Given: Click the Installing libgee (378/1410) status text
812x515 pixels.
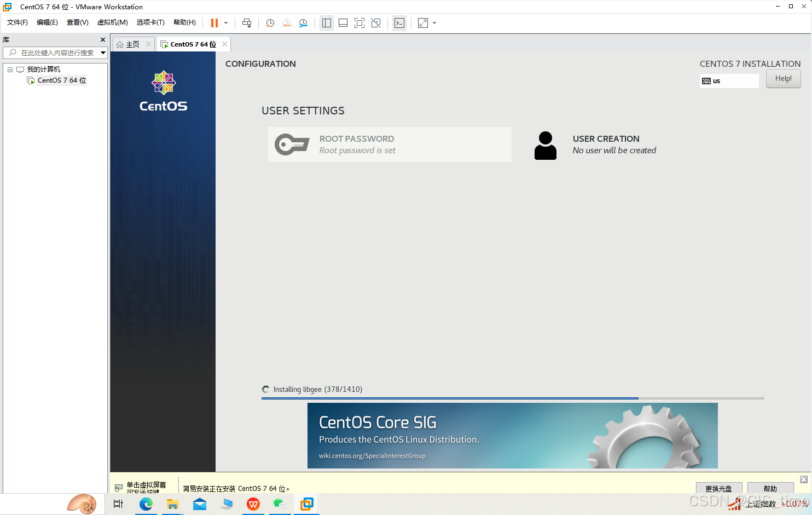Looking at the screenshot, I should click(317, 390).
